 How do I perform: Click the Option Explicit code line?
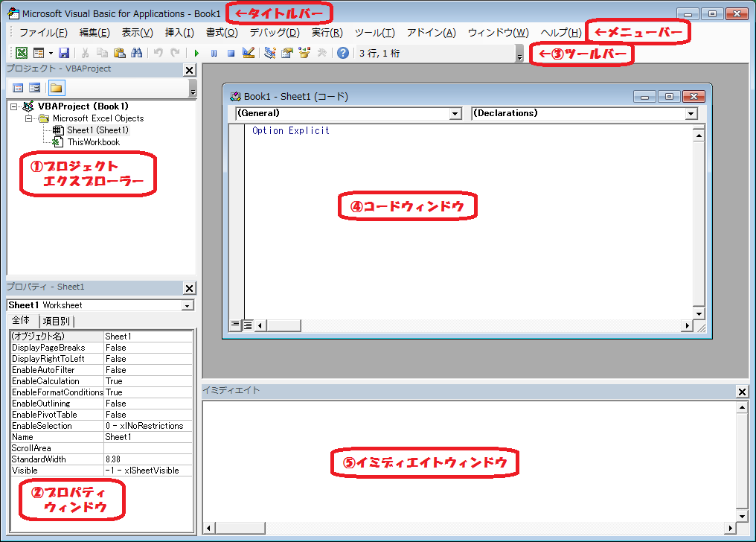pyautogui.click(x=291, y=131)
